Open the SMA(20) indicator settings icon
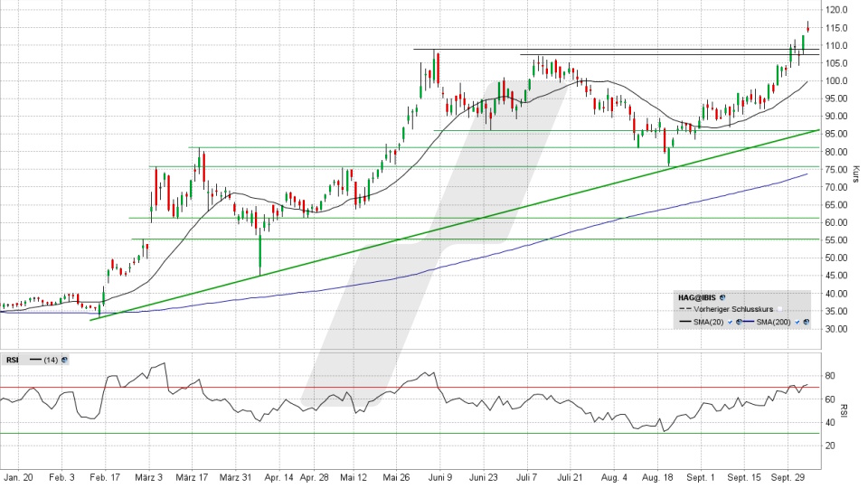This screenshot has width=868, height=488. tap(739, 322)
